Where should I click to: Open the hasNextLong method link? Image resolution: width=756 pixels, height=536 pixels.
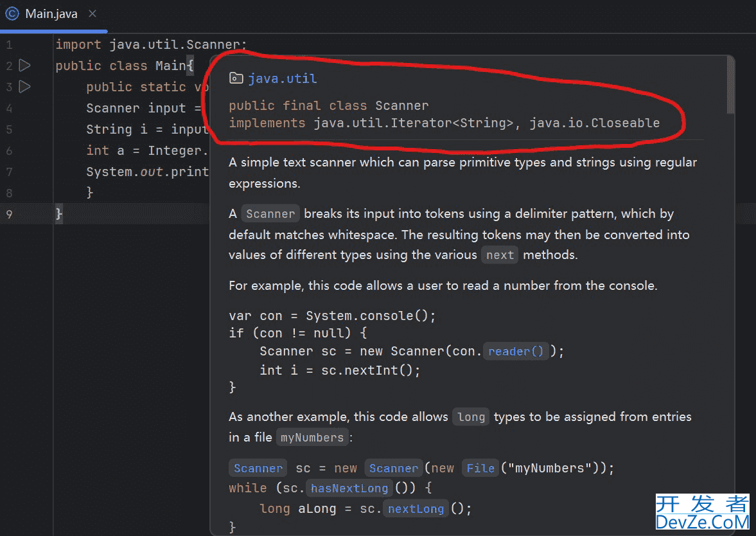click(x=349, y=488)
